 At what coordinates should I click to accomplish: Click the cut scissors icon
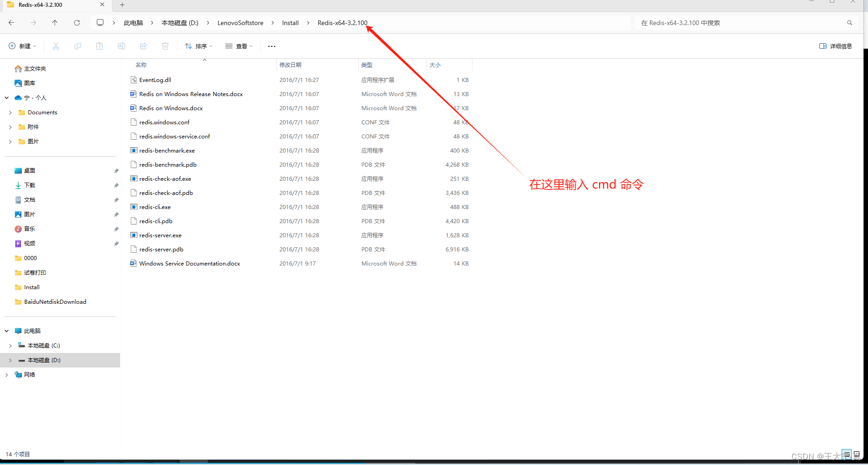[x=56, y=46]
